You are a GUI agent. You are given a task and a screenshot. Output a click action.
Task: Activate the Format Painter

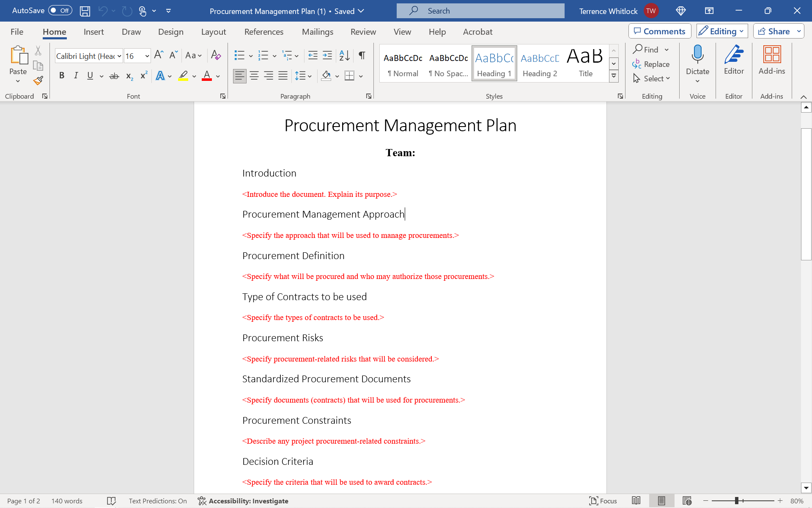click(38, 80)
